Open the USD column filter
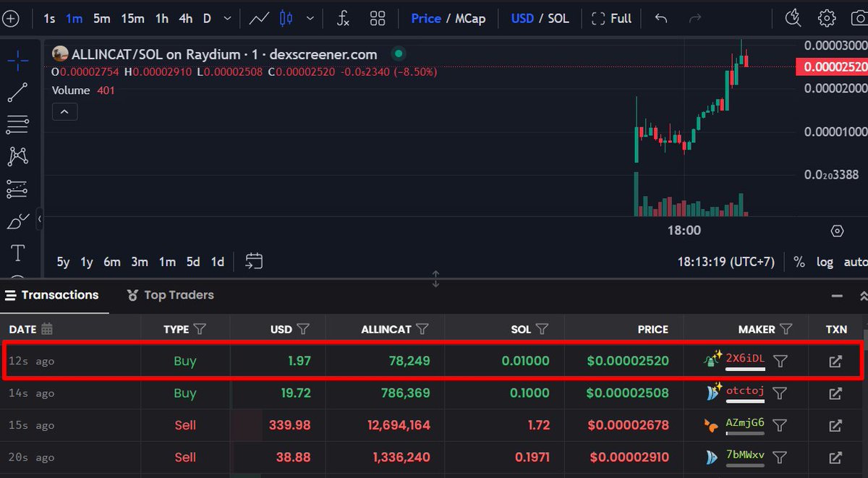 coord(303,329)
